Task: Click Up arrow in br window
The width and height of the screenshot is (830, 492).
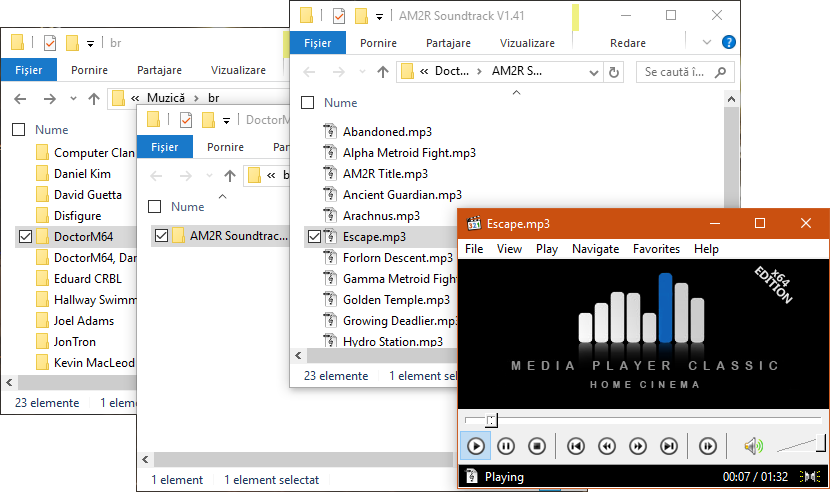Action: pyautogui.click(x=94, y=99)
